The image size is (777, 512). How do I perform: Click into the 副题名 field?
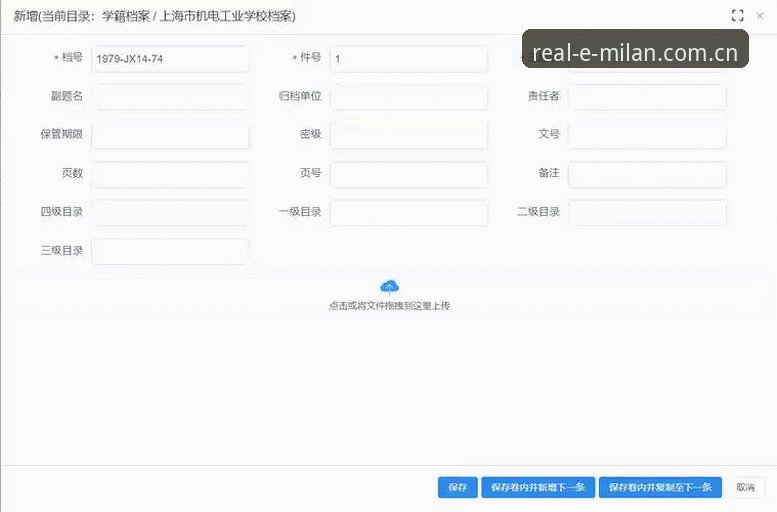tap(170, 97)
